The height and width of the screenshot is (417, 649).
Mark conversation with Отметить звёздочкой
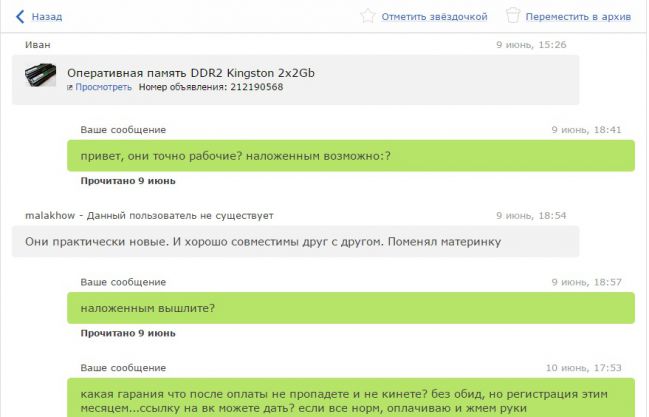click(434, 17)
